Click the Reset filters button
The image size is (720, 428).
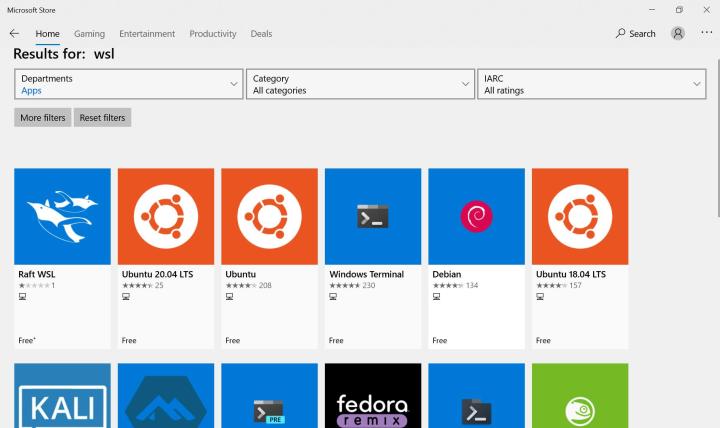pos(102,118)
